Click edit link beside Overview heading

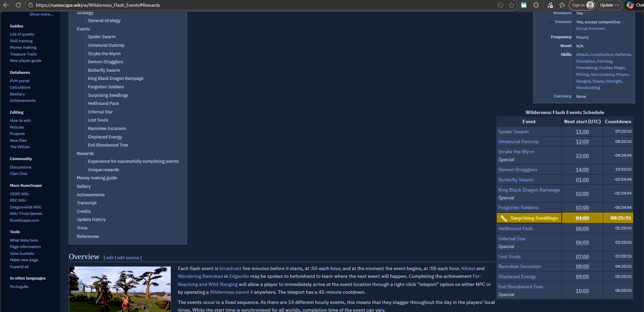(110, 258)
